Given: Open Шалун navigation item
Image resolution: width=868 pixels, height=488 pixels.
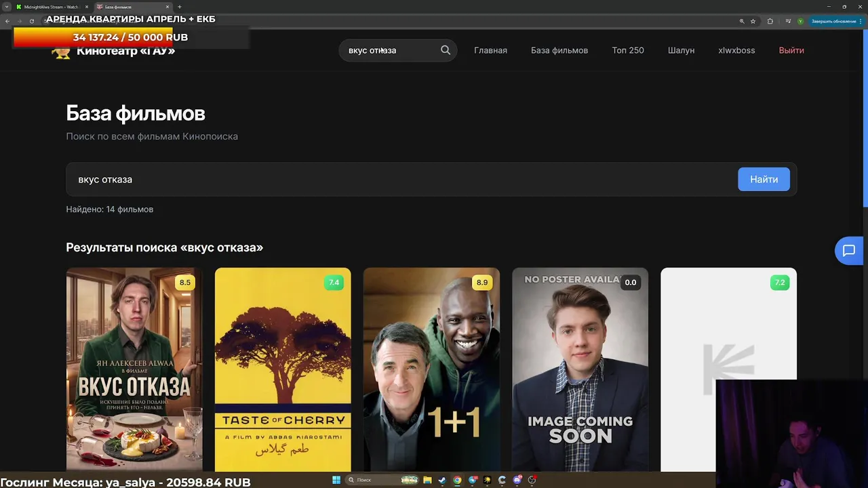Looking at the screenshot, I should click(681, 50).
